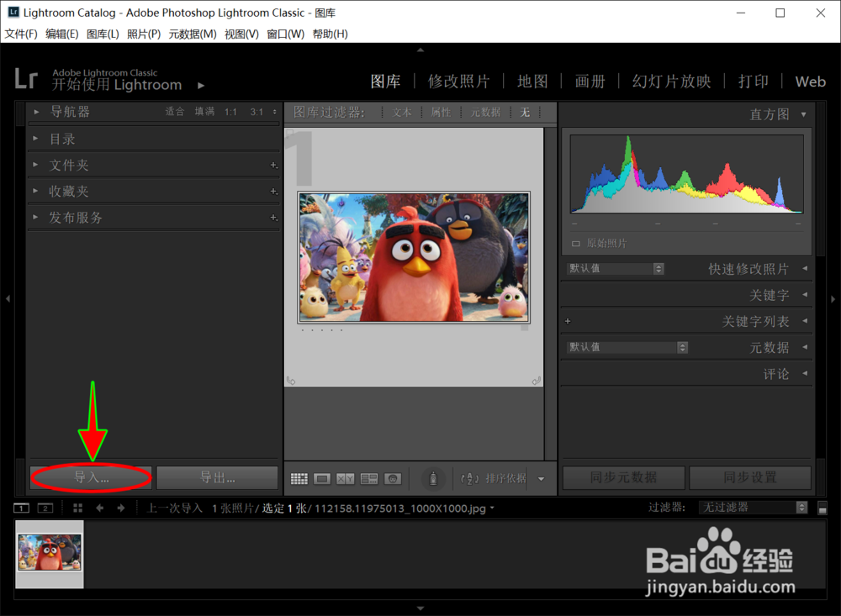Add a keyword with the plus icon
Viewport: 841px width, 616px height.
pyautogui.click(x=568, y=321)
